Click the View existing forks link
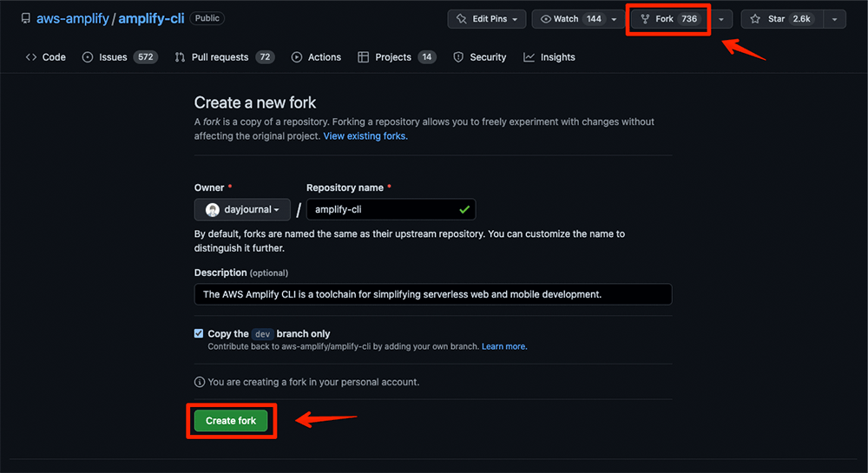868x473 pixels. click(x=365, y=136)
